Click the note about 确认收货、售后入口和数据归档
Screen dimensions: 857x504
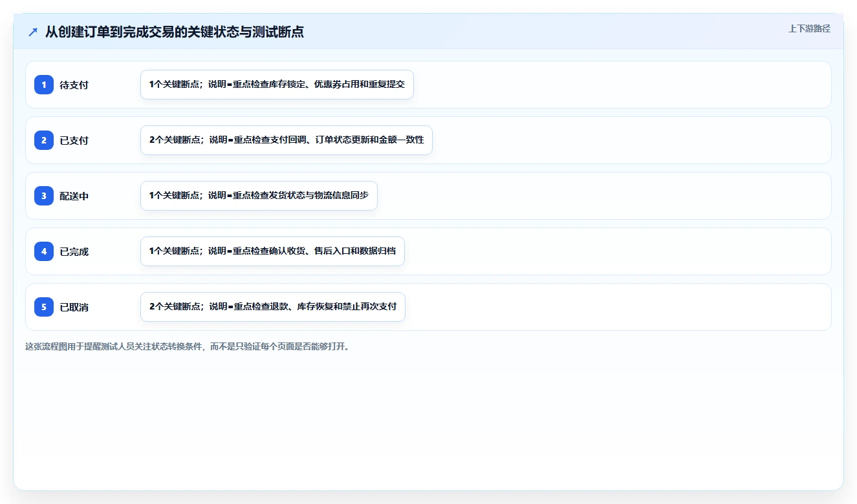point(272,251)
